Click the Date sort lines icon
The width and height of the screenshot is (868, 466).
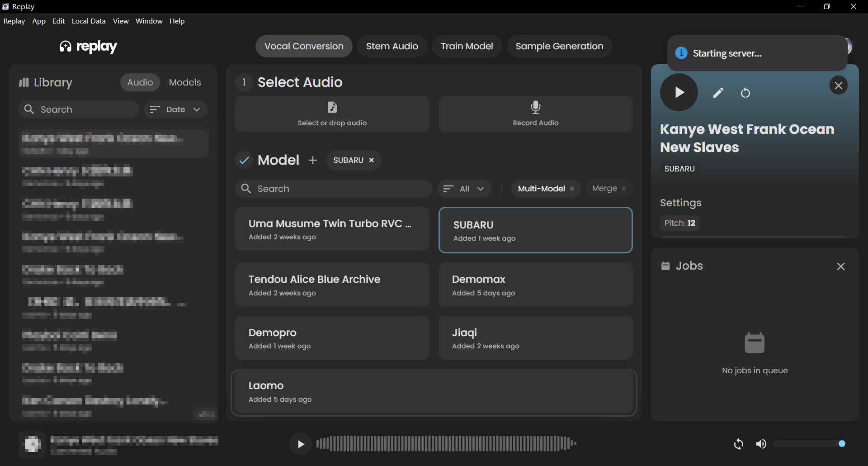155,109
